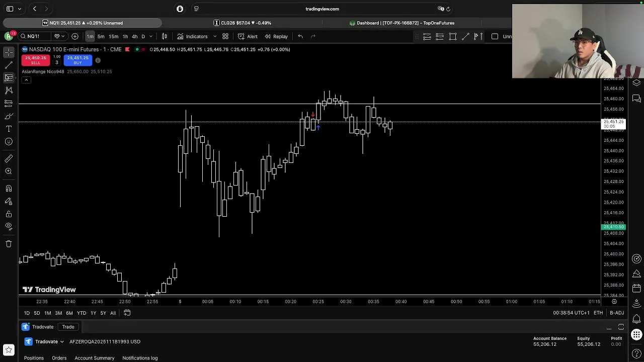Select the 5m timeframe
644x362 pixels.
[101, 36]
